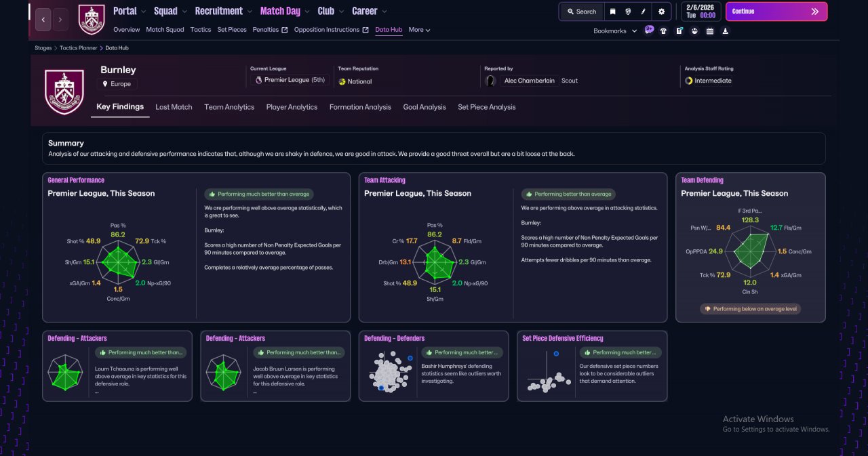This screenshot has width=868, height=456.
Task: Open the bookmark icon next to Search
Action: pyautogui.click(x=612, y=12)
